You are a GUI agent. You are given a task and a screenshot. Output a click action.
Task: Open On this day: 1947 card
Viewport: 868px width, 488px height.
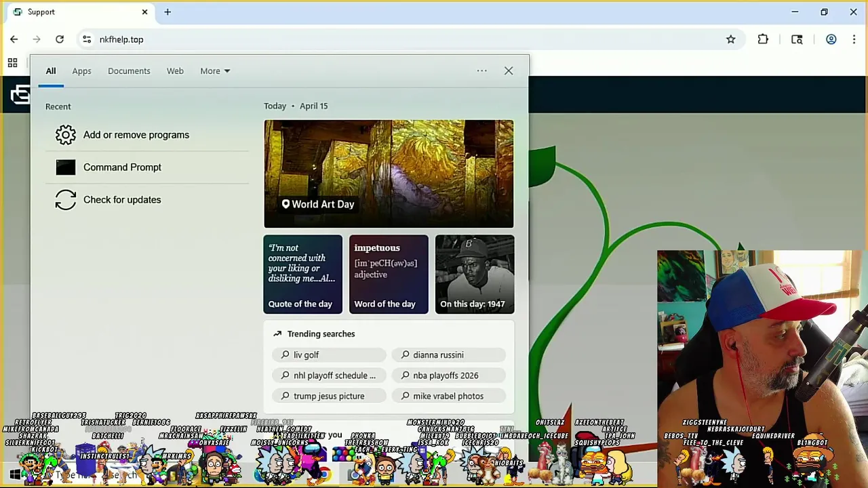475,274
